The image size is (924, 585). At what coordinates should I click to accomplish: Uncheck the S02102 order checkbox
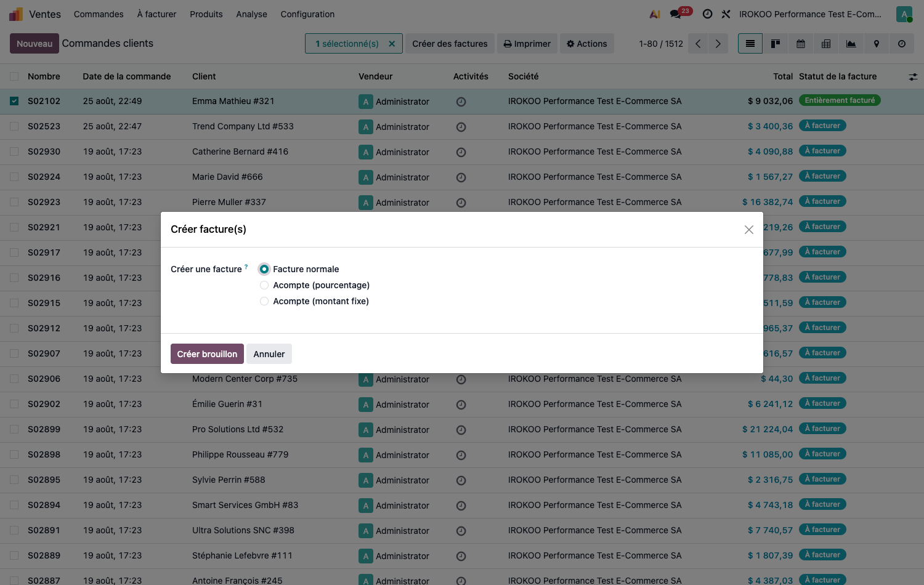(x=14, y=101)
